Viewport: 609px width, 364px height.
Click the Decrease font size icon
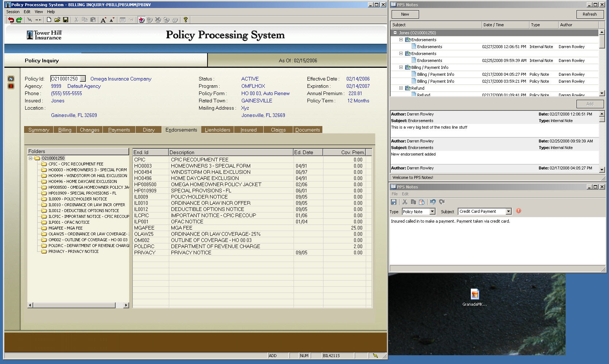[x=112, y=20]
